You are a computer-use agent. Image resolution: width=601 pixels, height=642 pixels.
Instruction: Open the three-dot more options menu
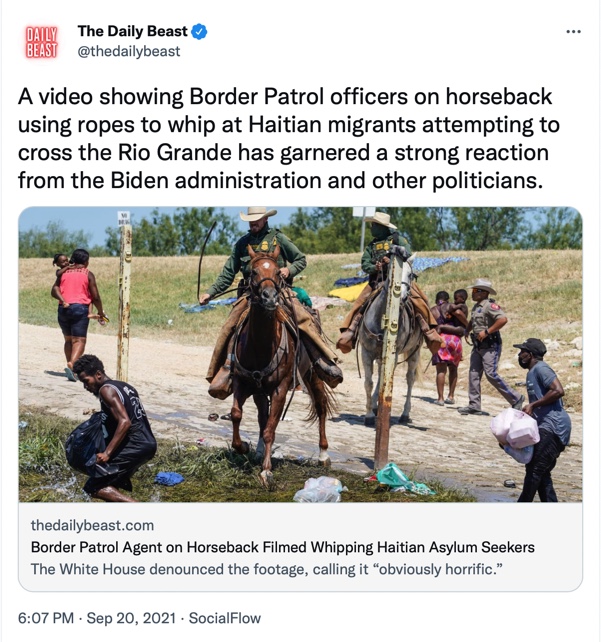coord(573,32)
